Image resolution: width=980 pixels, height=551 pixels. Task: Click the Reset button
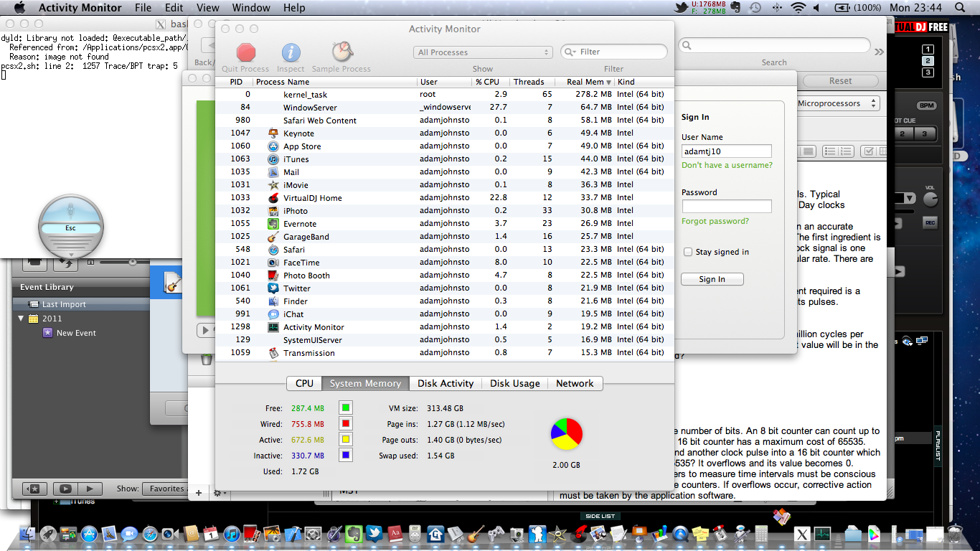[x=841, y=81]
